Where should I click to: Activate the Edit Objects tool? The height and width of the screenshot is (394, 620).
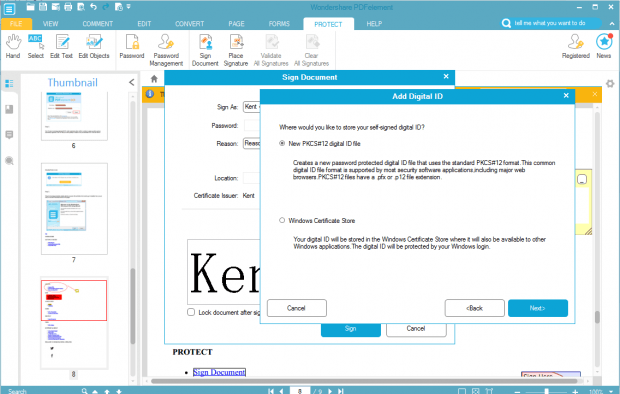pyautogui.click(x=94, y=47)
